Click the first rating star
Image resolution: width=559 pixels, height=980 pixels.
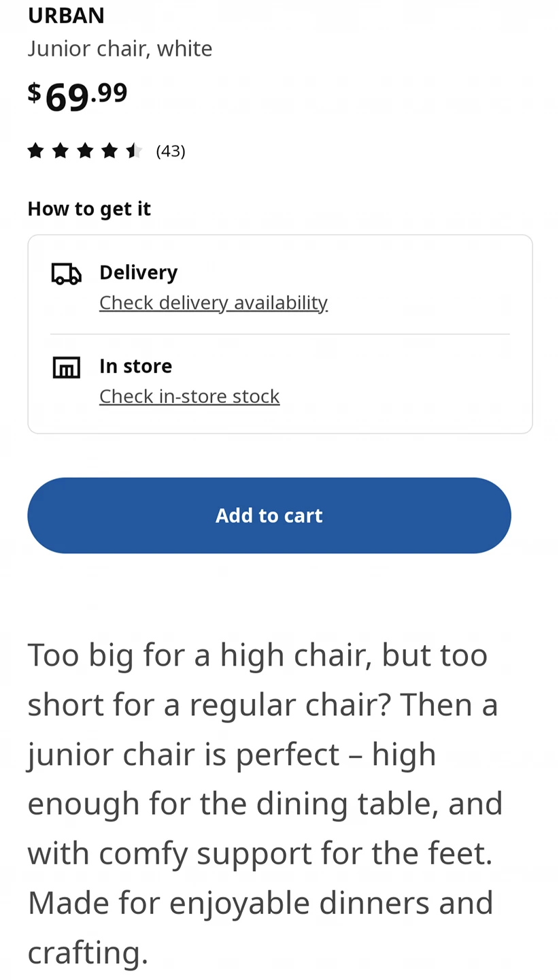coord(35,150)
